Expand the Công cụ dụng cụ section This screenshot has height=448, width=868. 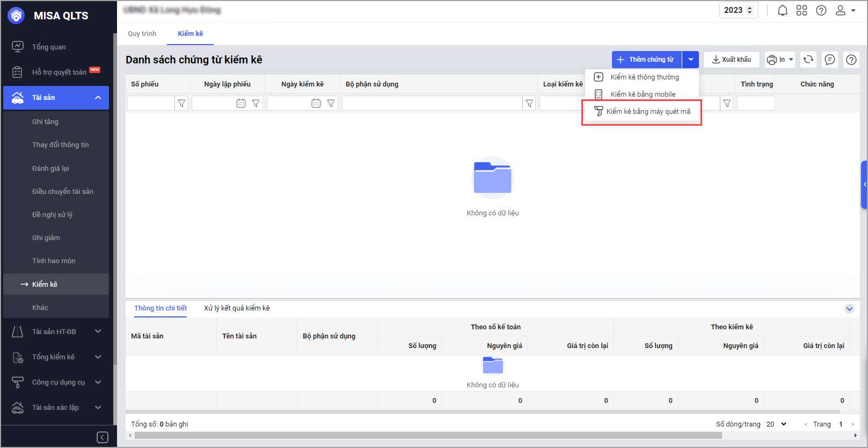click(98, 382)
